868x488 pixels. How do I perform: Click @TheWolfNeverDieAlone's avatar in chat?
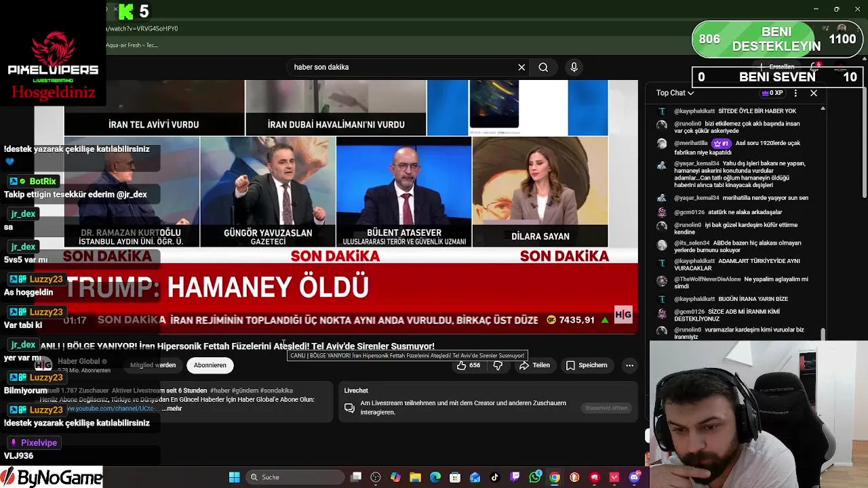(662, 281)
